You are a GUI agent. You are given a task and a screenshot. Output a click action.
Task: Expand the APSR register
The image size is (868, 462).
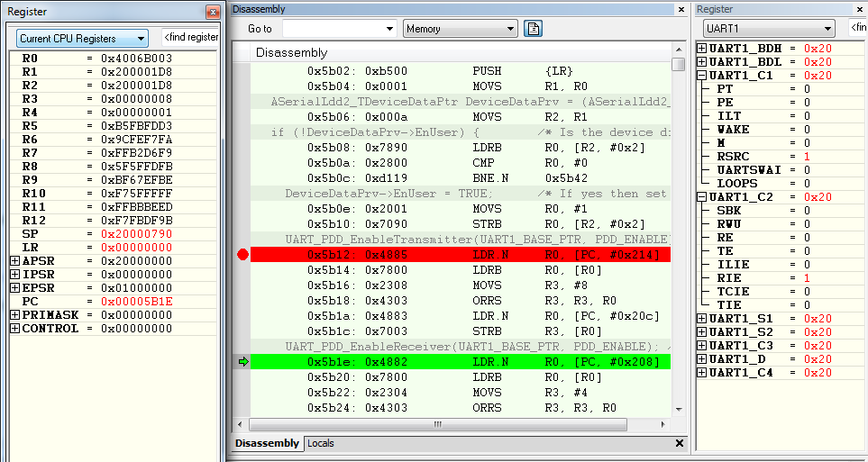click(x=15, y=260)
